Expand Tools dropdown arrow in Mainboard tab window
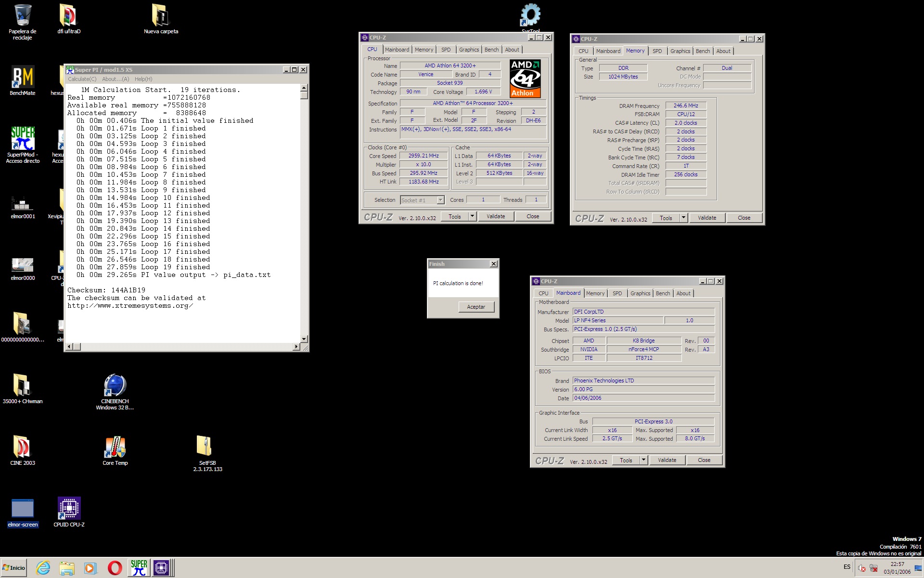 pos(643,460)
